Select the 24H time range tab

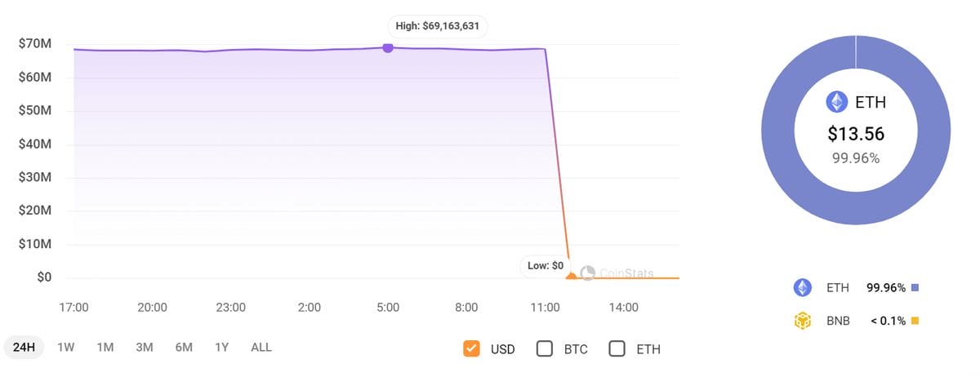24,347
